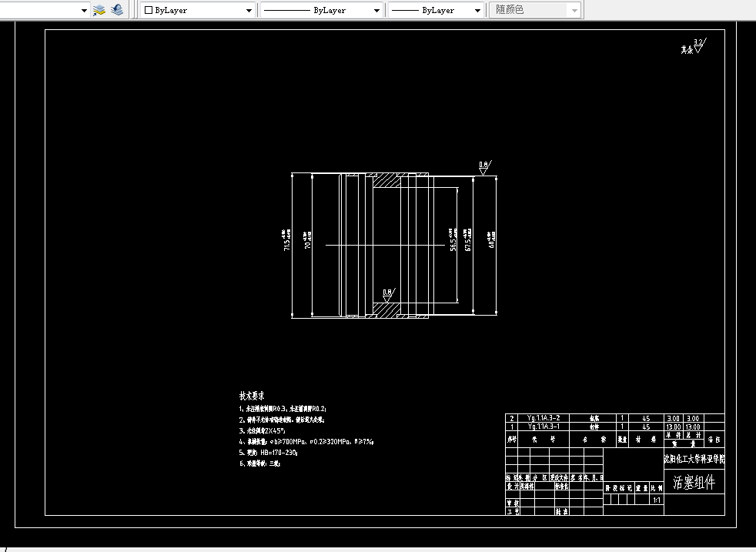Select the 其余 3.2 roughness symbol
The image size is (756, 552).
click(694, 46)
